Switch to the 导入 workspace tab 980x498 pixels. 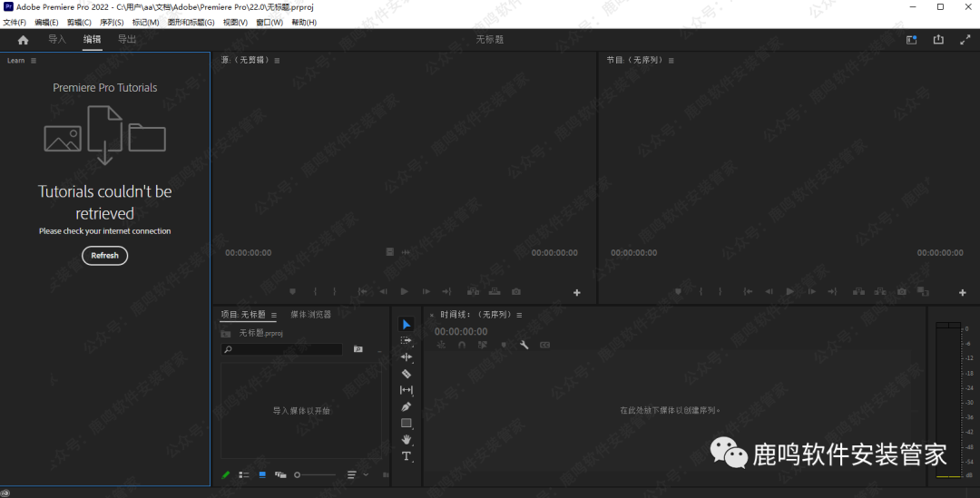click(57, 39)
